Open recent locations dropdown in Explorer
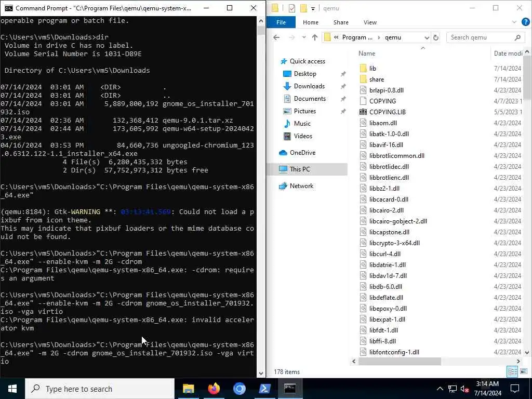532x399 pixels. pos(304,37)
